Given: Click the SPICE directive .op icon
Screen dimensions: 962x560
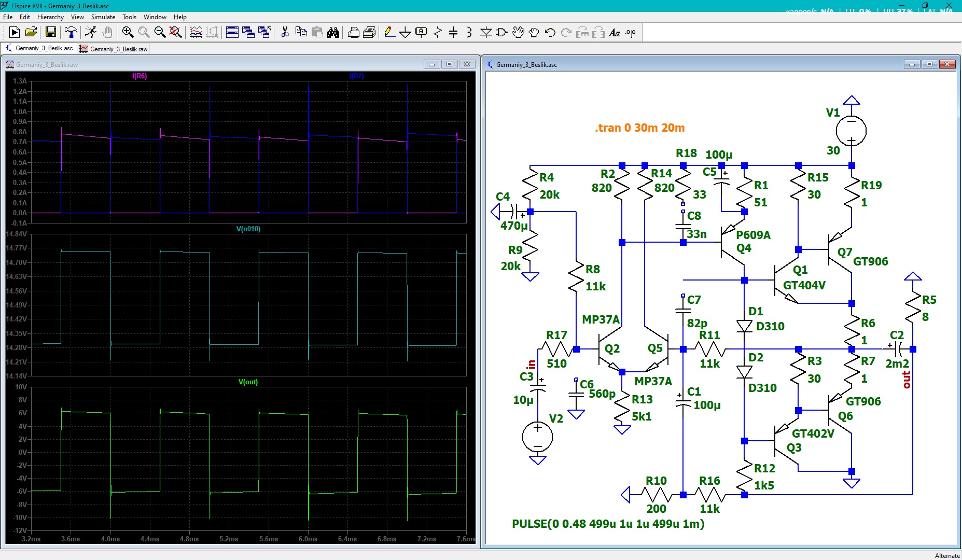Looking at the screenshot, I should (x=630, y=32).
